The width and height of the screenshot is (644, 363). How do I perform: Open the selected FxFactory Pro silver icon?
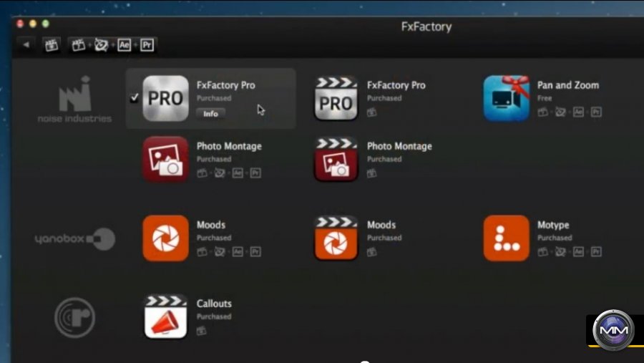coord(165,98)
